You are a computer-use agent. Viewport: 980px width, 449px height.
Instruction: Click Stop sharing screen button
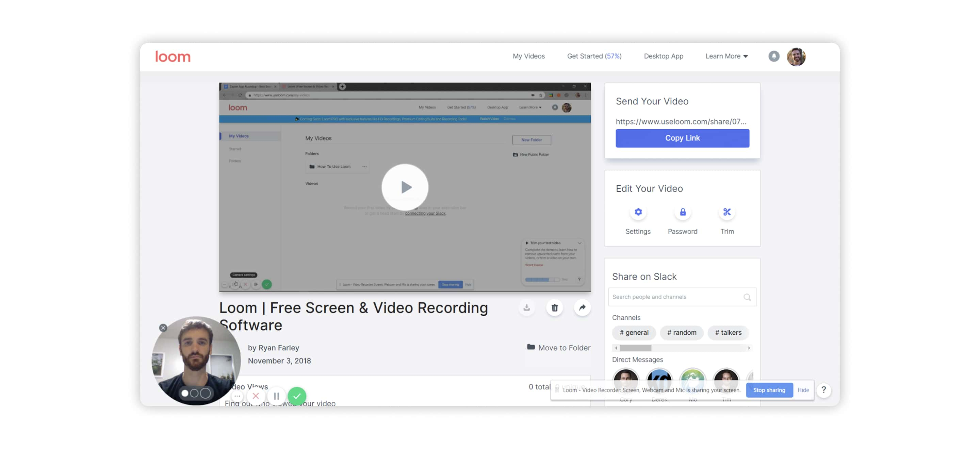pos(769,390)
